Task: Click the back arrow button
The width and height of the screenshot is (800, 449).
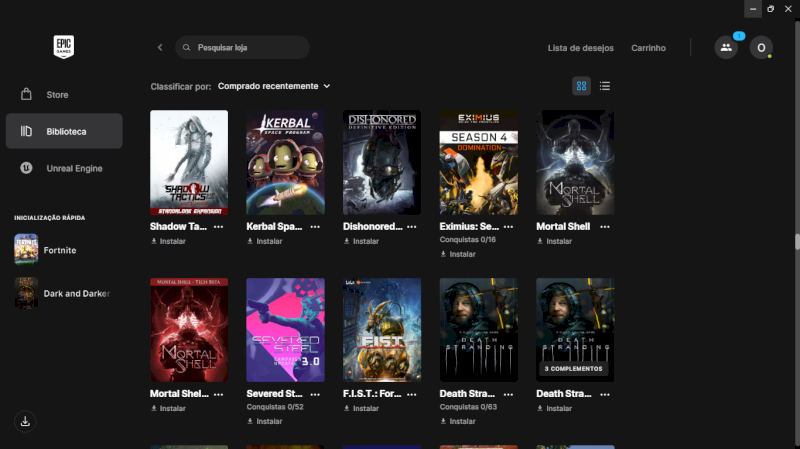Action: point(160,47)
